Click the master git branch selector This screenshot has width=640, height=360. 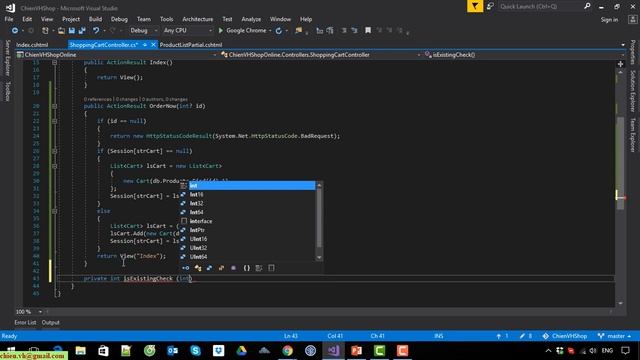pyautogui.click(x=614, y=336)
